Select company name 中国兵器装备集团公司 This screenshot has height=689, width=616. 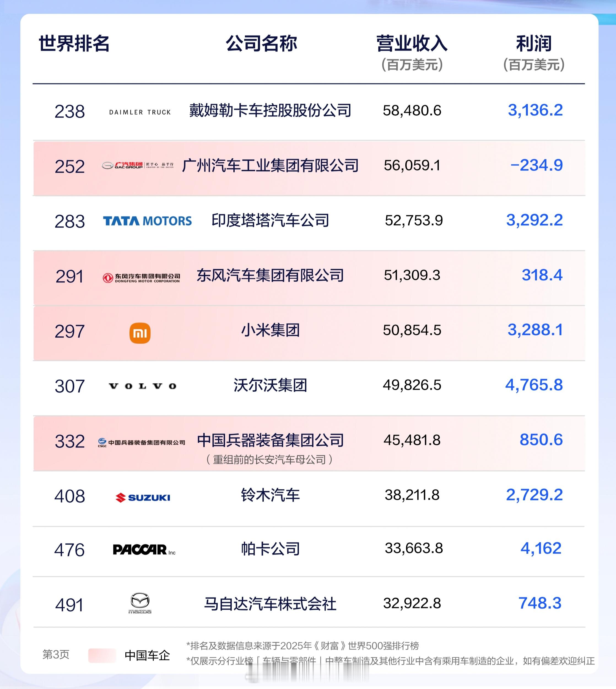click(x=270, y=440)
